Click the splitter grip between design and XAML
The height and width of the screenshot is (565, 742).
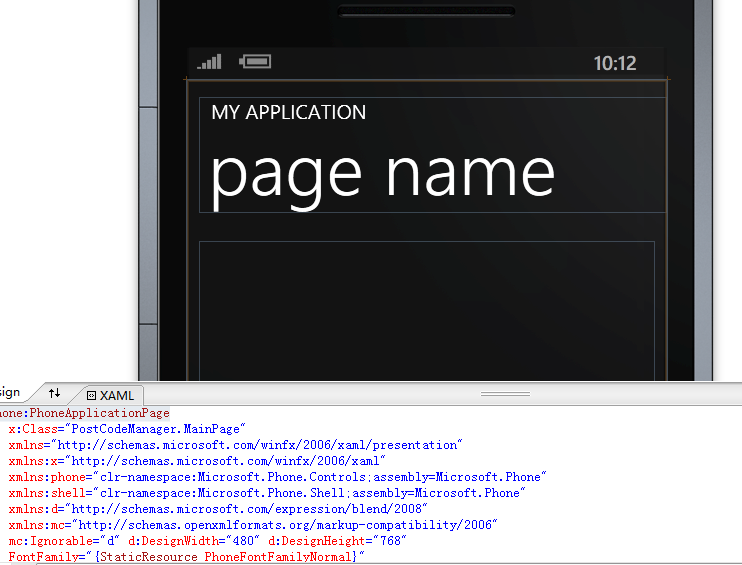pos(505,394)
